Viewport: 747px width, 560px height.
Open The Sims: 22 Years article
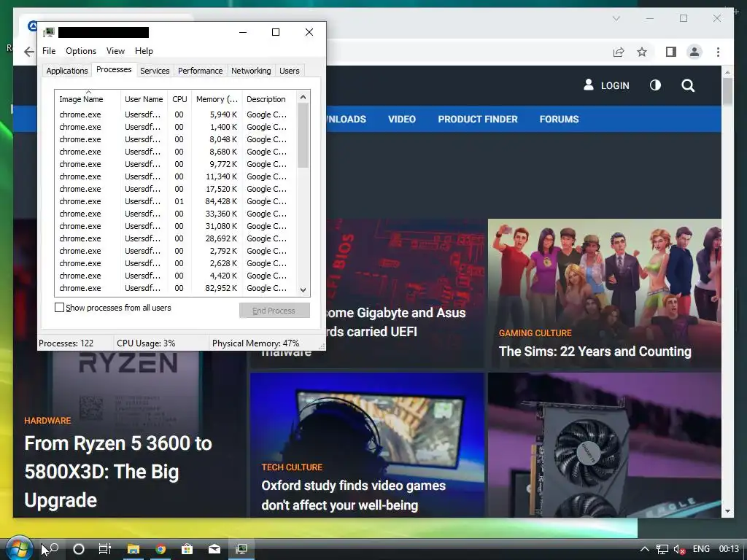(x=595, y=351)
